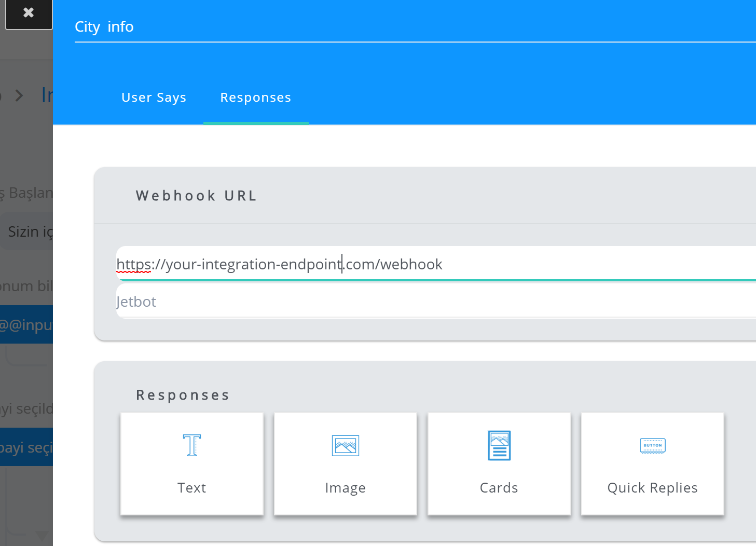
Task: Click the Jetbot placeholder field
Action: (436, 302)
